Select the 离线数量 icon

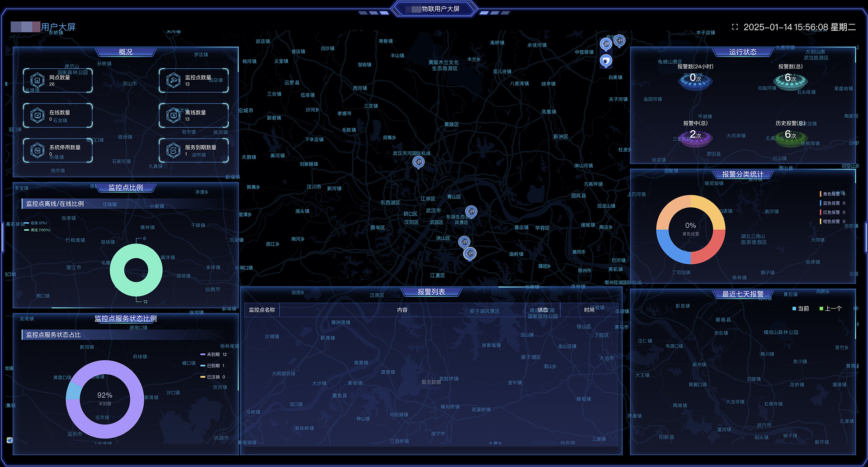pyautogui.click(x=173, y=115)
